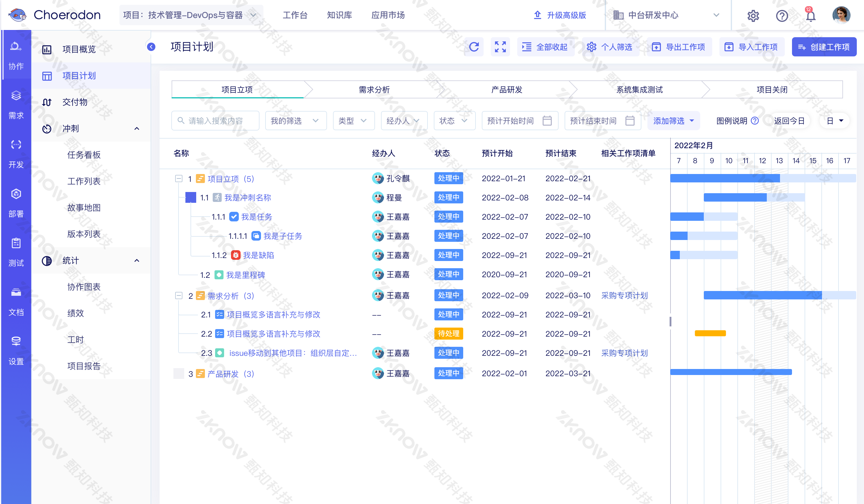Image resolution: width=864 pixels, height=504 pixels.
Task: Collapse the sidebar with round arrow button
Action: click(x=151, y=47)
